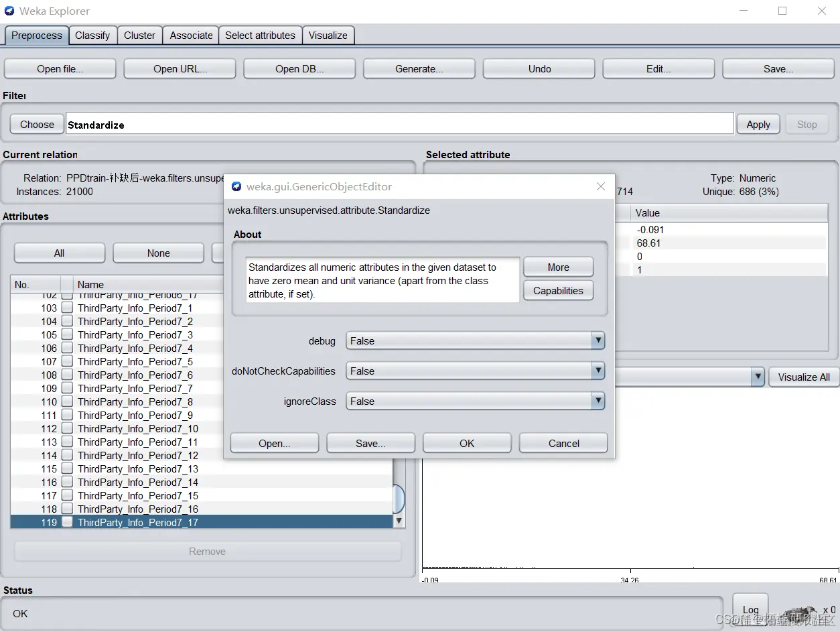Click the -0.091 value cell

click(729, 229)
